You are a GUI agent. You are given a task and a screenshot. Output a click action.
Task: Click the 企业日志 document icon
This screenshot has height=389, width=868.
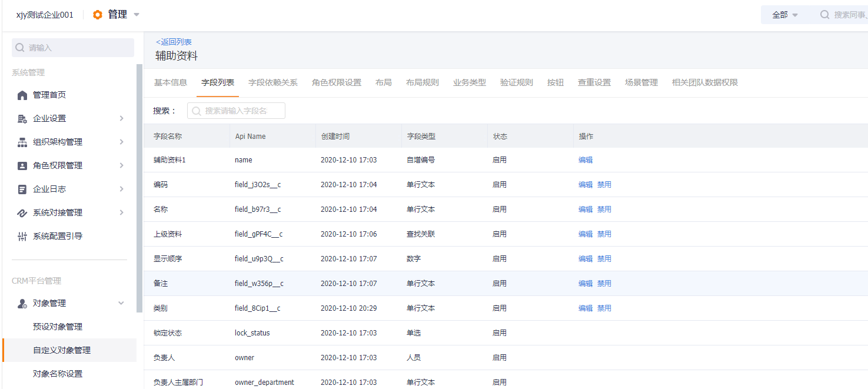[22, 189]
